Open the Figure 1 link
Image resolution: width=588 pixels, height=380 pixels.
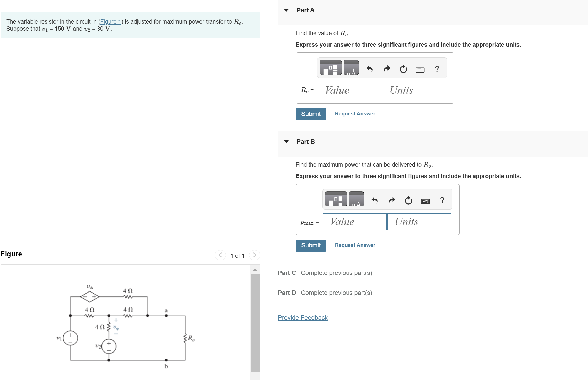pyautogui.click(x=111, y=21)
